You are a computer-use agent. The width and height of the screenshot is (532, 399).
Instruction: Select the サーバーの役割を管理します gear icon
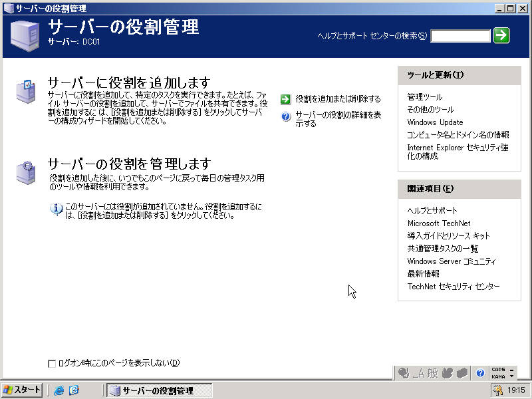tap(26, 170)
